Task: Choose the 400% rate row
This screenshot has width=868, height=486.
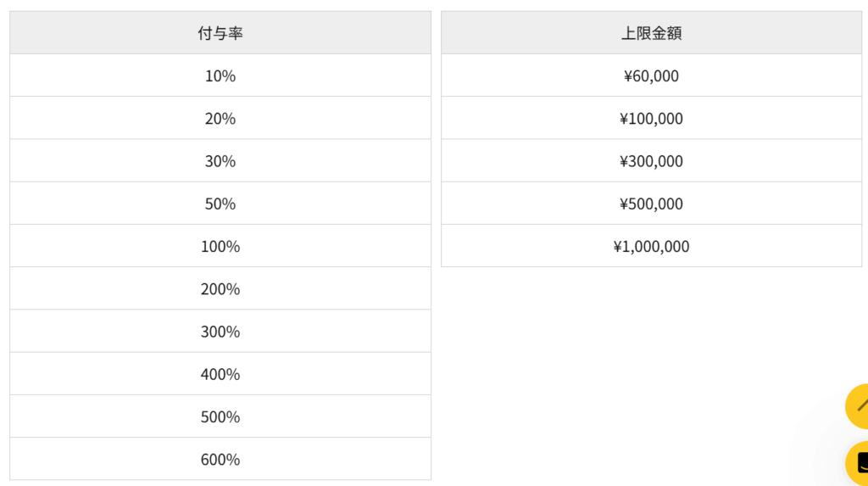Action: point(220,374)
